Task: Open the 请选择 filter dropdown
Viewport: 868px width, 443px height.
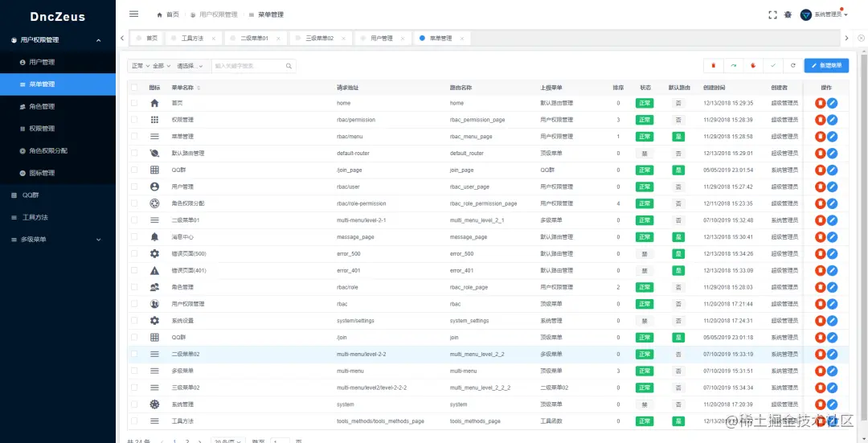Action: (x=190, y=66)
